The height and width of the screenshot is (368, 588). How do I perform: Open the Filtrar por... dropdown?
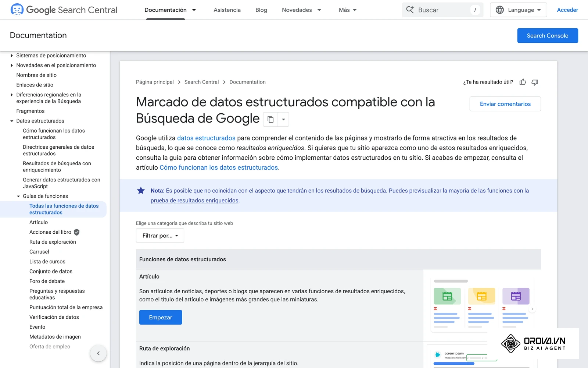pyautogui.click(x=160, y=236)
